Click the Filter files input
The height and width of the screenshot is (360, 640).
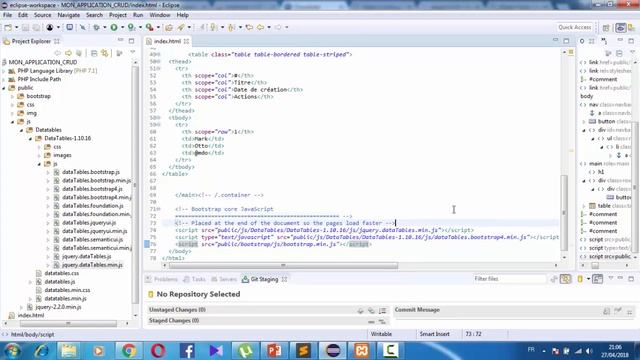(x=509, y=279)
